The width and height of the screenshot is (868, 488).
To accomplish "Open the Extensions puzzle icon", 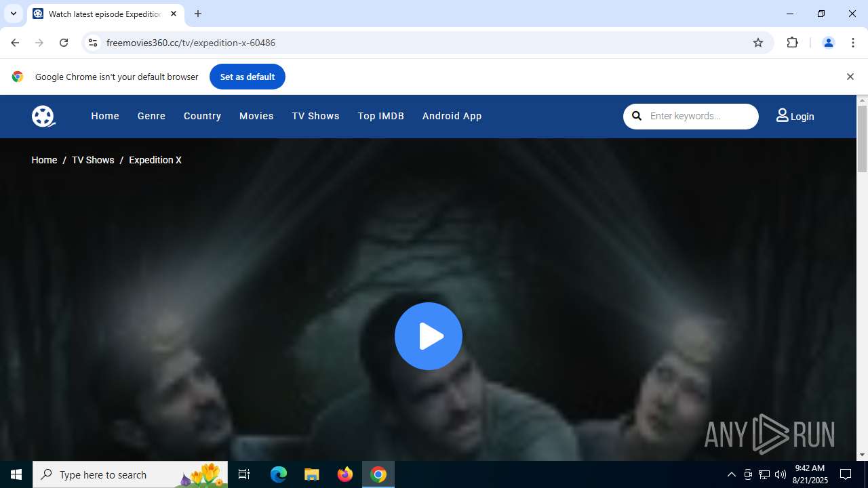I will 792,43.
